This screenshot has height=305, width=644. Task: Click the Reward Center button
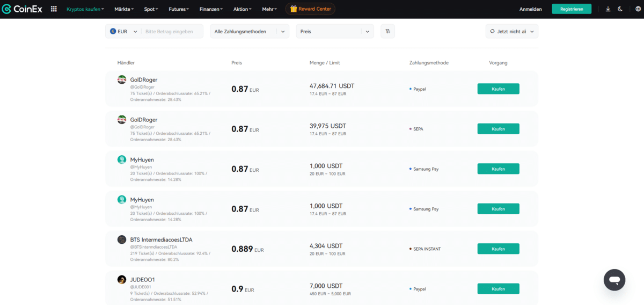310,9
